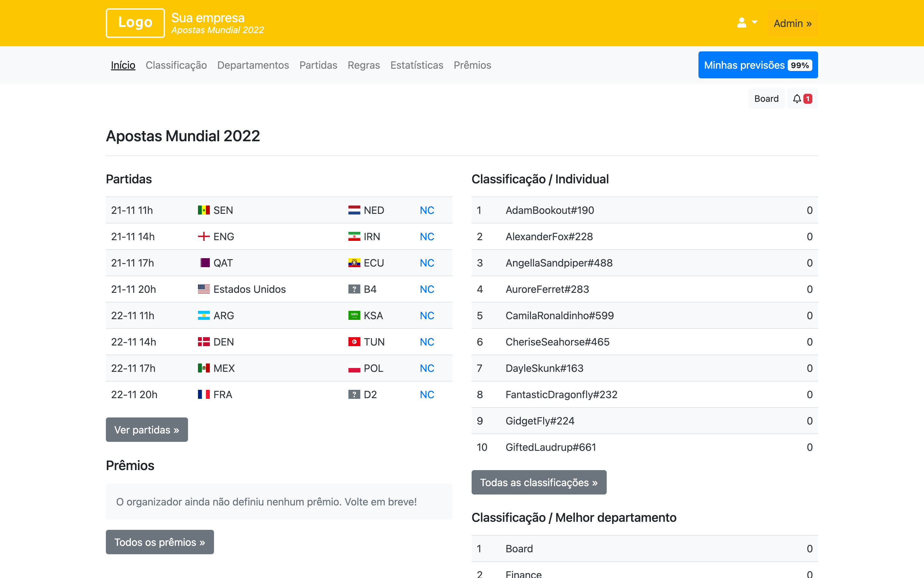
Task: Click unknown flag icon beside B4
Action: click(x=354, y=289)
